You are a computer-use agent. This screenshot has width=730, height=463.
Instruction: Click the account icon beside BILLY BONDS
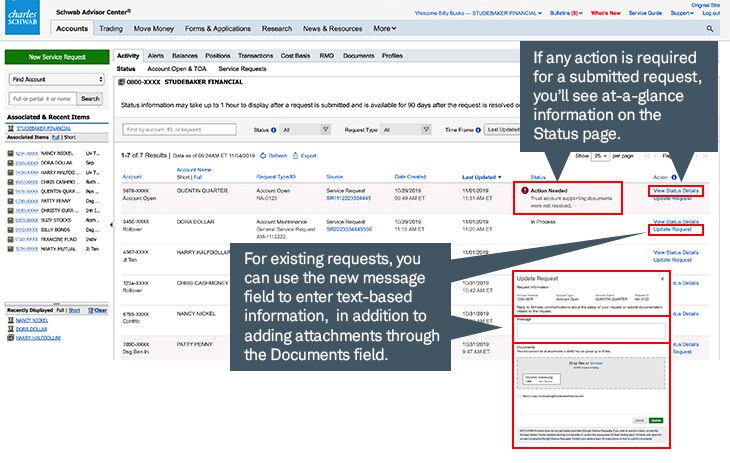coord(10,230)
